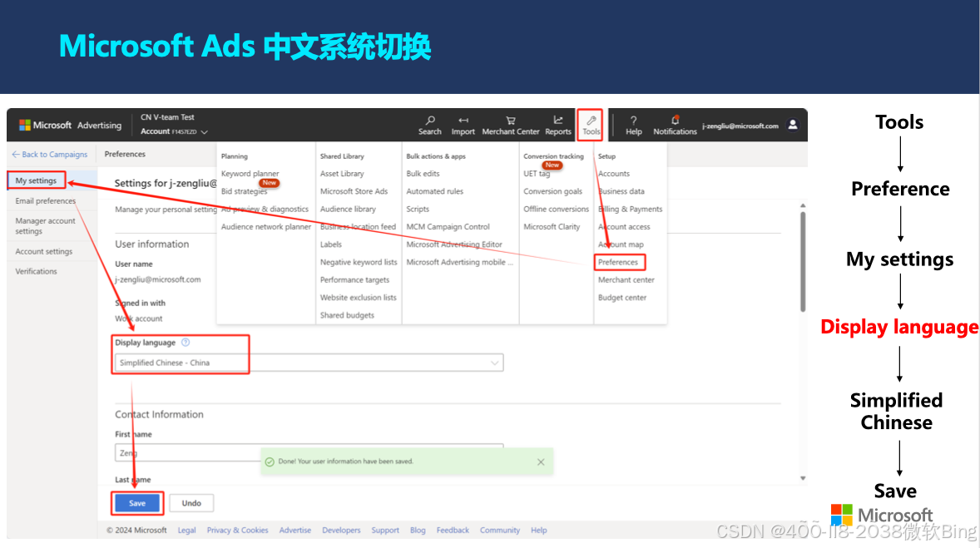Open the user profile avatar icon
980x548 pixels.
(793, 125)
